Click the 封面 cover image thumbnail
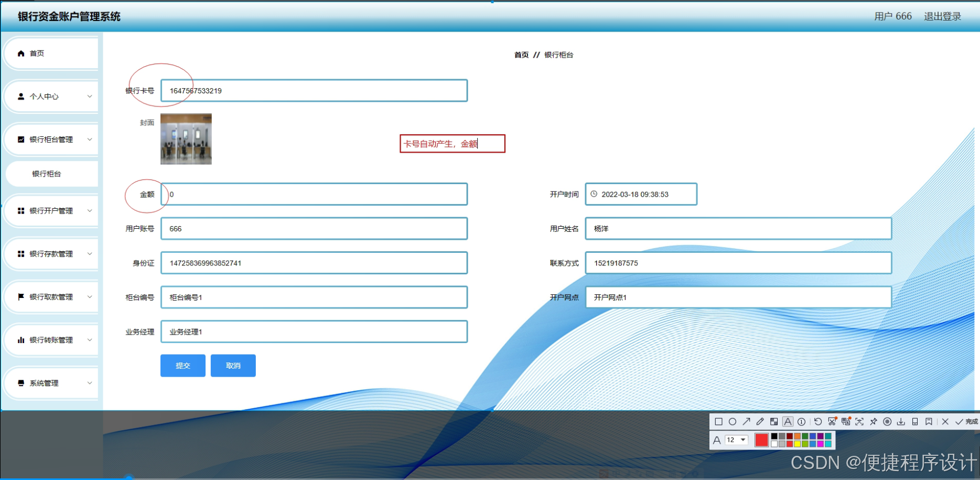This screenshot has width=980, height=480. (186, 139)
